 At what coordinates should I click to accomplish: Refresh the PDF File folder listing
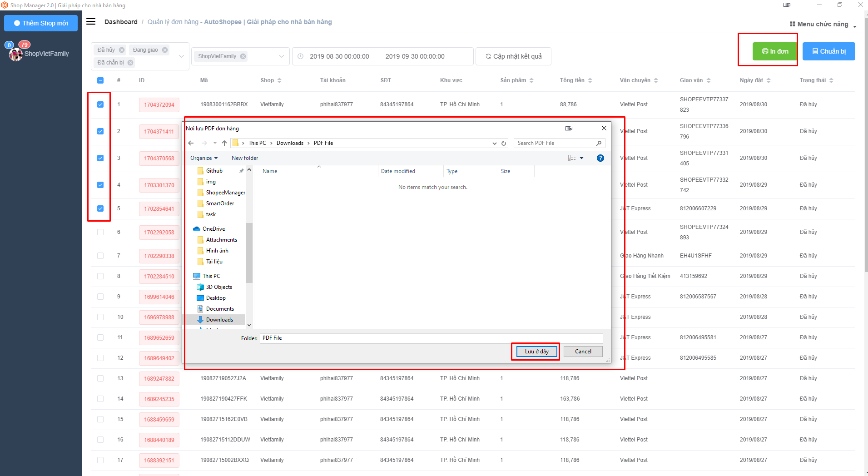click(504, 143)
